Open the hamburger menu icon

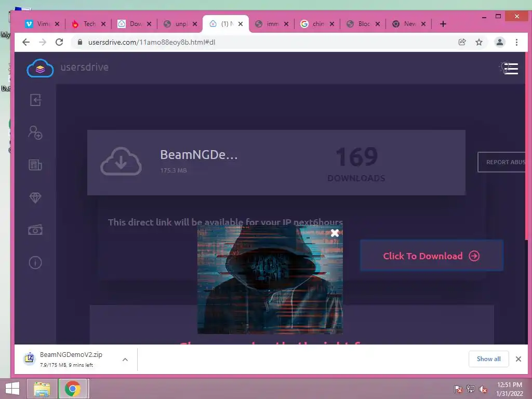coord(511,69)
